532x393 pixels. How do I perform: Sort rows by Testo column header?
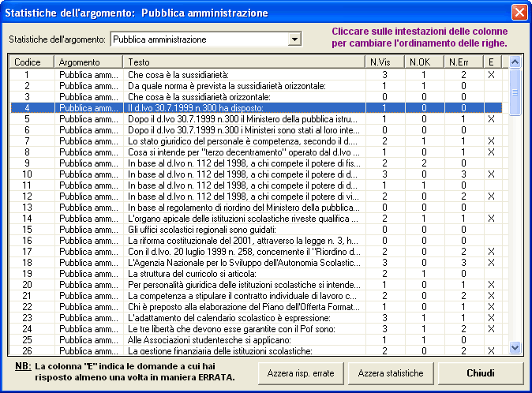tap(245, 62)
